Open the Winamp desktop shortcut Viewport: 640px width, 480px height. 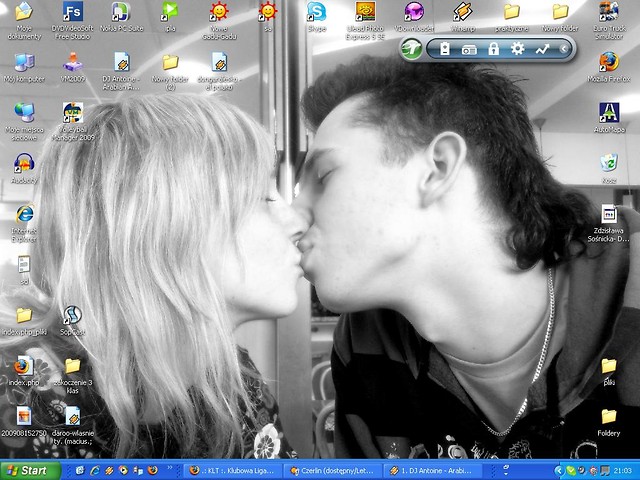pyautogui.click(x=462, y=17)
